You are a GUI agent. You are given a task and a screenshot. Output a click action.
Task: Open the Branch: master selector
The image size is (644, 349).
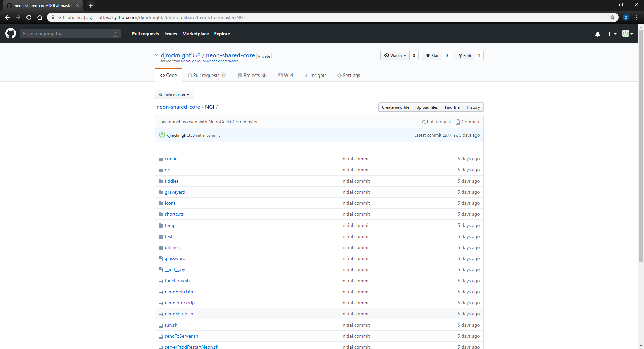click(x=174, y=94)
